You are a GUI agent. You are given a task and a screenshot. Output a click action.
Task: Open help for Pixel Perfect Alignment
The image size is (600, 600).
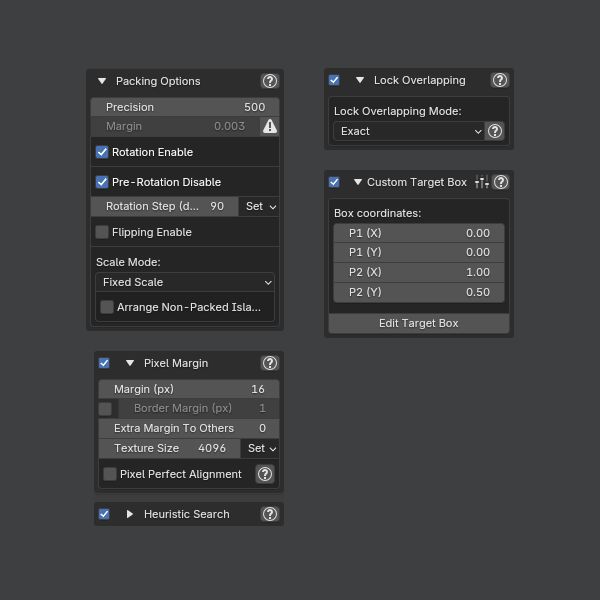click(265, 474)
